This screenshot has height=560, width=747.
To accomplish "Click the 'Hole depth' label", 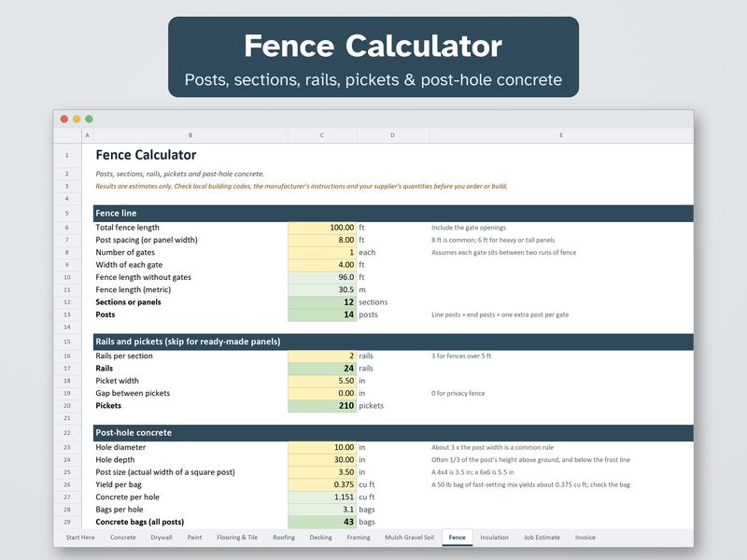I will click(115, 459).
